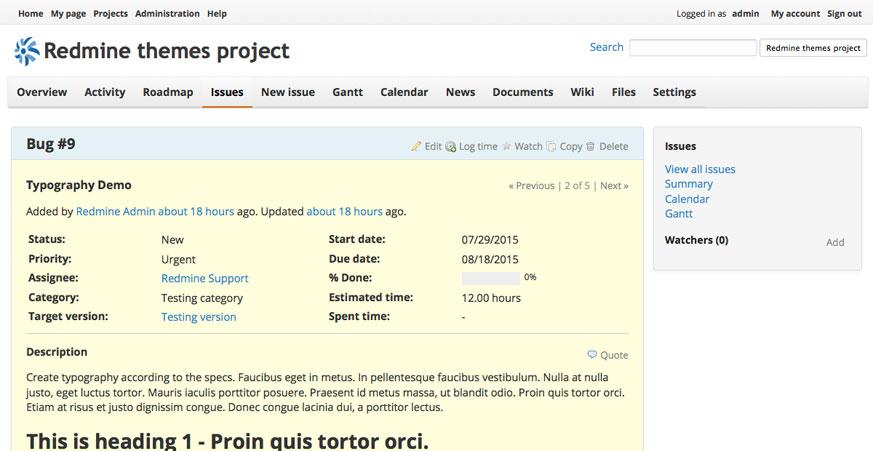Click the Log time clock icon
This screenshot has width=873, height=451.
[x=451, y=146]
